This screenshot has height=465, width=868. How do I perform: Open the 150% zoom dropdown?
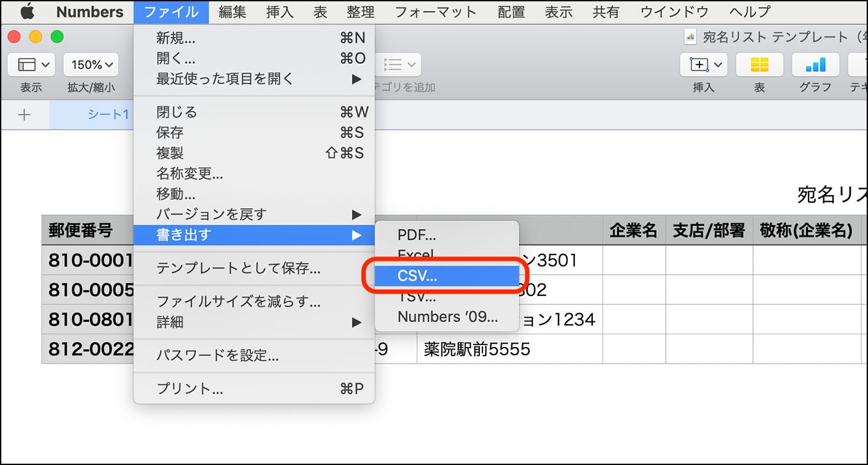tap(91, 64)
